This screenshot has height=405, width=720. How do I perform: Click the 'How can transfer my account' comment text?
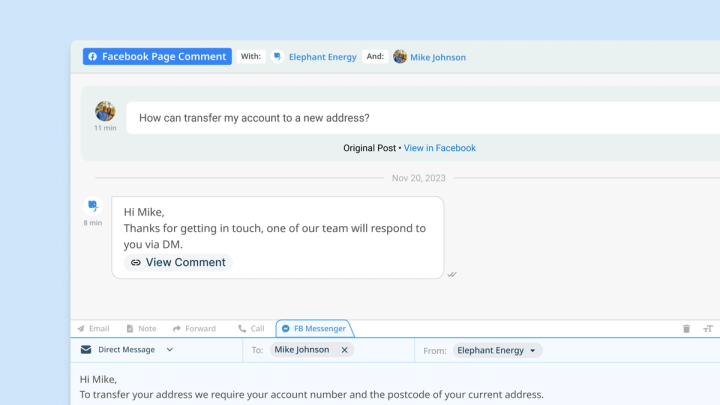(254, 118)
